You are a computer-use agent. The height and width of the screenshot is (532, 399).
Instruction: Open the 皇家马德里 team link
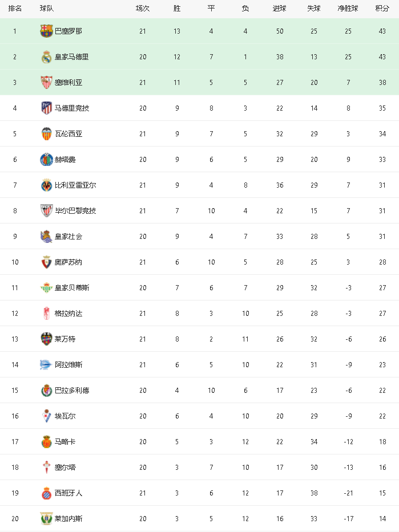tap(72, 57)
